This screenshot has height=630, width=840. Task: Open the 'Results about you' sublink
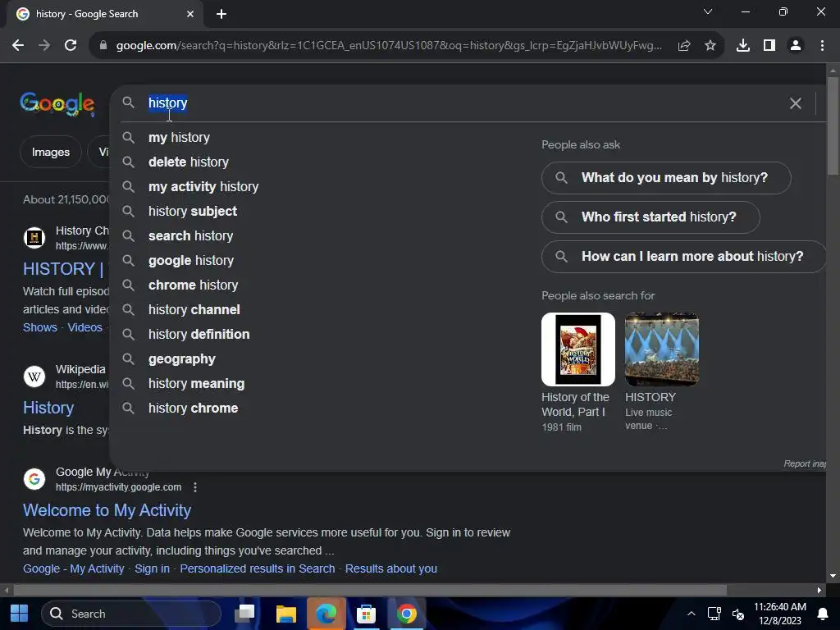tap(391, 569)
